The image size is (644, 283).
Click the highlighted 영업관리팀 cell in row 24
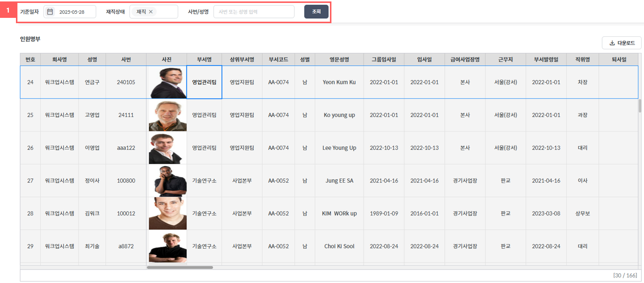204,82
